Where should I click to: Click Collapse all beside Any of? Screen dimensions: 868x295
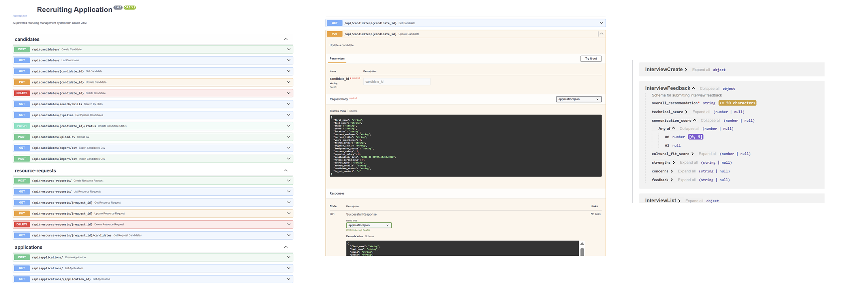click(x=689, y=129)
